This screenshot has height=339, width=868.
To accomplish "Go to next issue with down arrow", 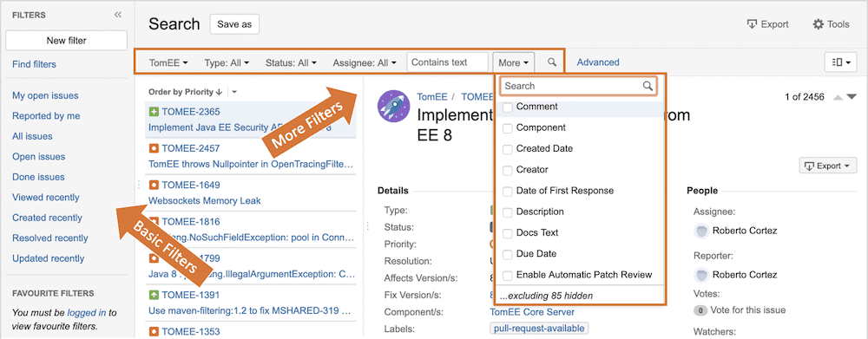I will tap(852, 97).
